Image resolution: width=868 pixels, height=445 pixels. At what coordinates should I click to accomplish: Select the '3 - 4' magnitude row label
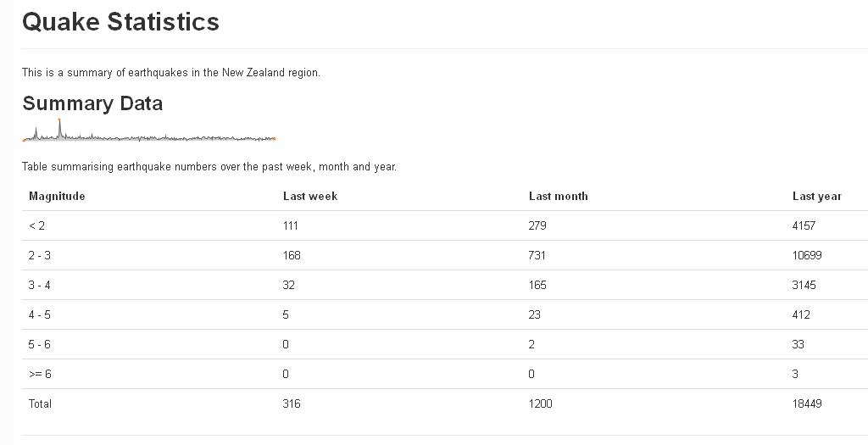point(39,285)
